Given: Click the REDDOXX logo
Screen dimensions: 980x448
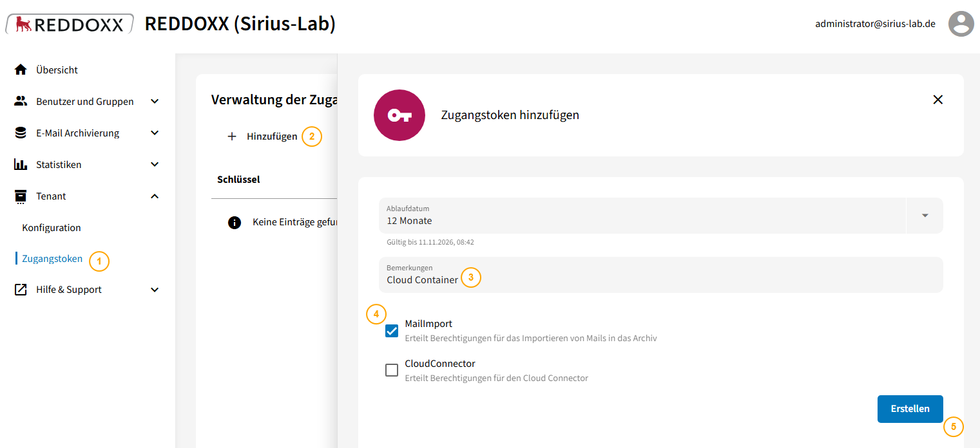Looking at the screenshot, I should point(70,24).
